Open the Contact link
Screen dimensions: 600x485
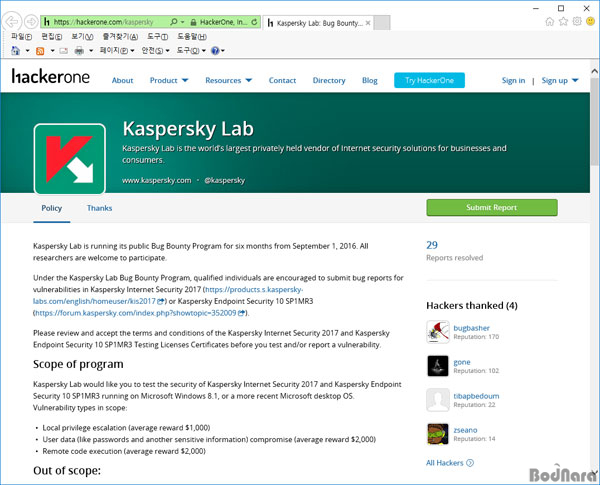coord(282,80)
